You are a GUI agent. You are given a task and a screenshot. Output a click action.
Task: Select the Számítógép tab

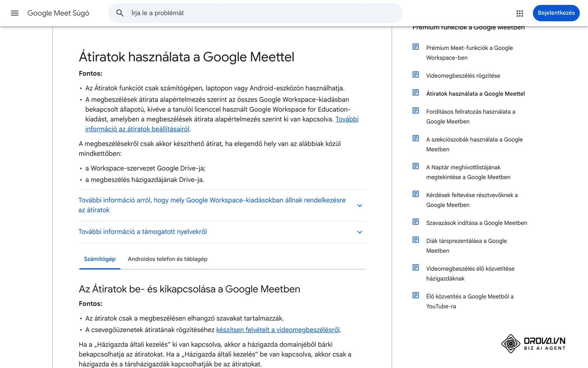click(100, 259)
